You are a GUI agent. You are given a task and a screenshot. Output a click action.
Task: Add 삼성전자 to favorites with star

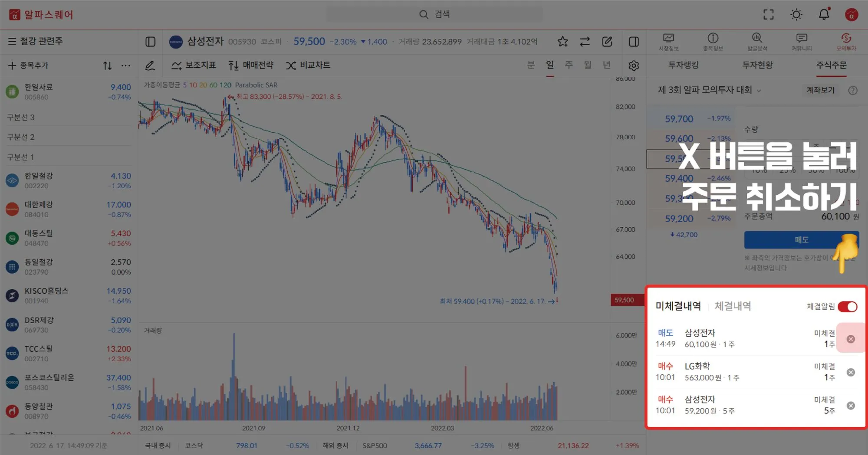click(562, 42)
